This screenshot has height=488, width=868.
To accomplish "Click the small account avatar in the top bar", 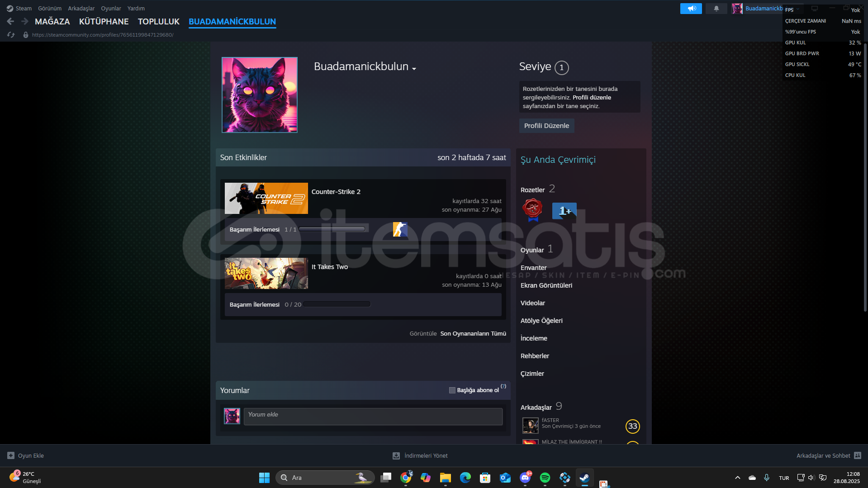I will click(737, 9).
